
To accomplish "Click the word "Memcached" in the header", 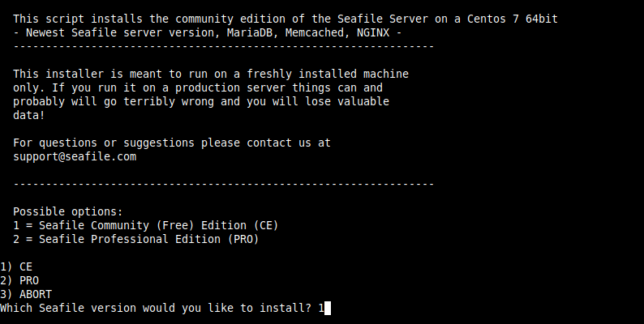I will coord(314,32).
